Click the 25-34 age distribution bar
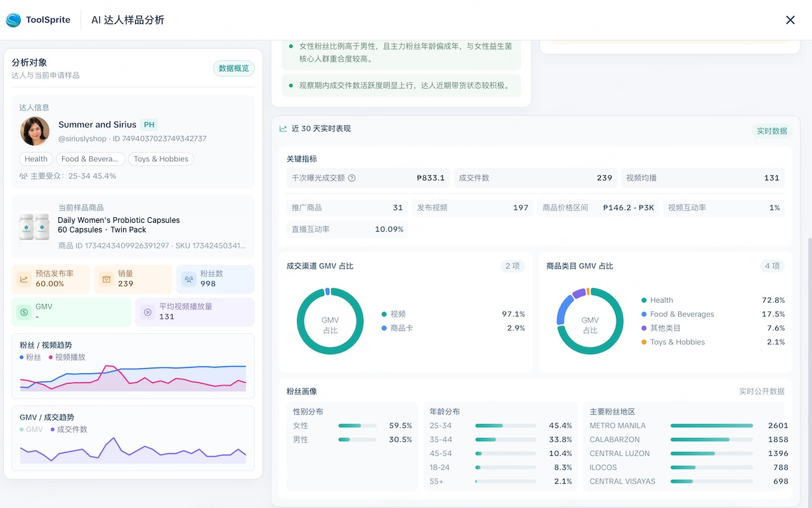Viewport: 812px width, 508px height. (506, 425)
